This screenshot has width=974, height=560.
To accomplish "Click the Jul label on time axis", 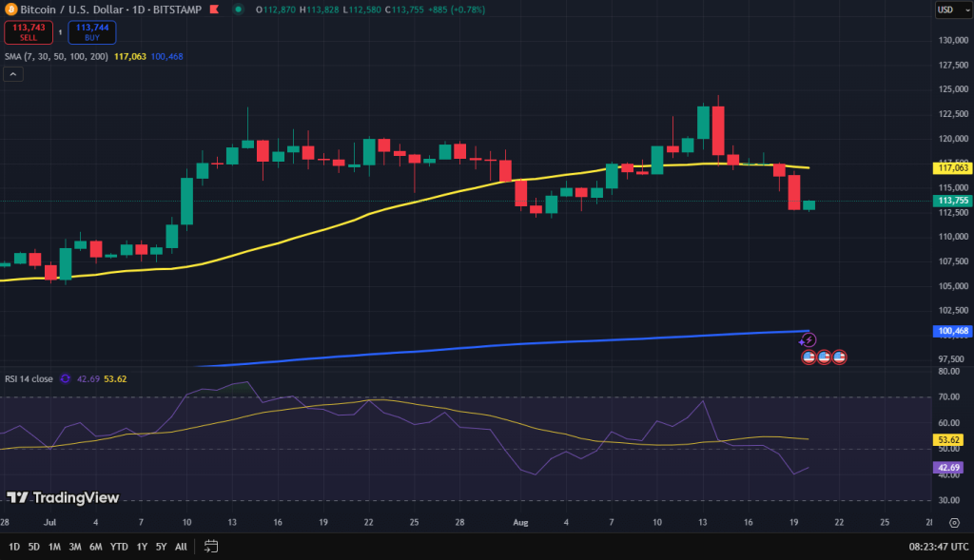I will [x=49, y=522].
